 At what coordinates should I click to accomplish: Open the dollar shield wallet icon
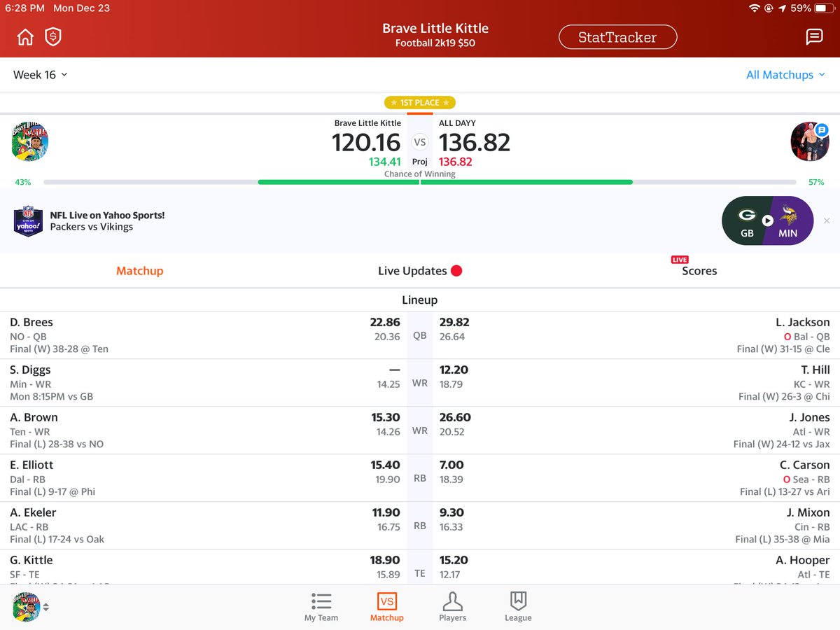[53, 37]
